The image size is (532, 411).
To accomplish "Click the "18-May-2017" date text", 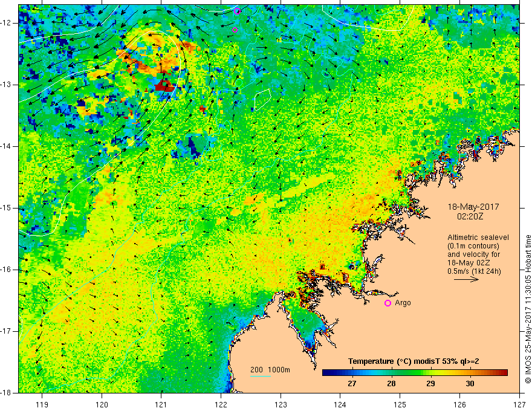I will pyautogui.click(x=473, y=207).
